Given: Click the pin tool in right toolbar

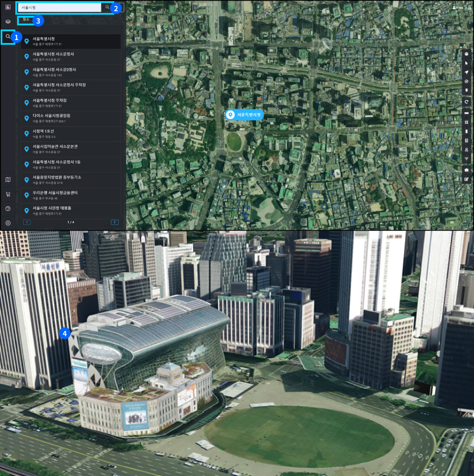Looking at the screenshot, I should (466, 91).
